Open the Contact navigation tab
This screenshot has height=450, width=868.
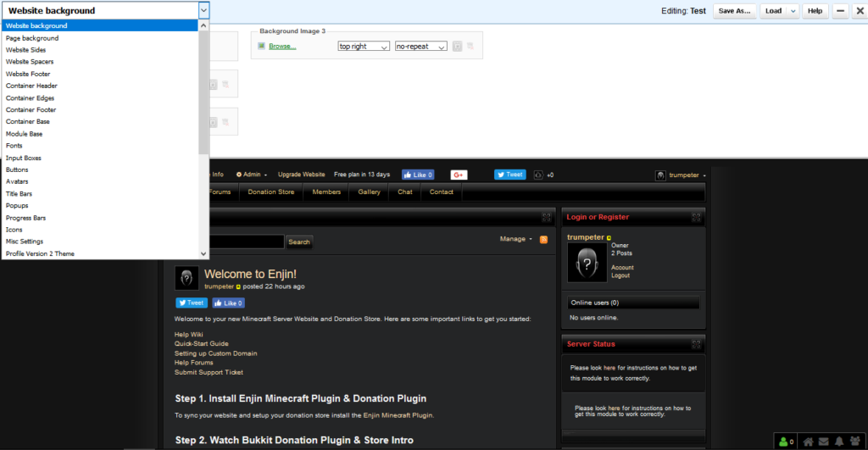[441, 192]
